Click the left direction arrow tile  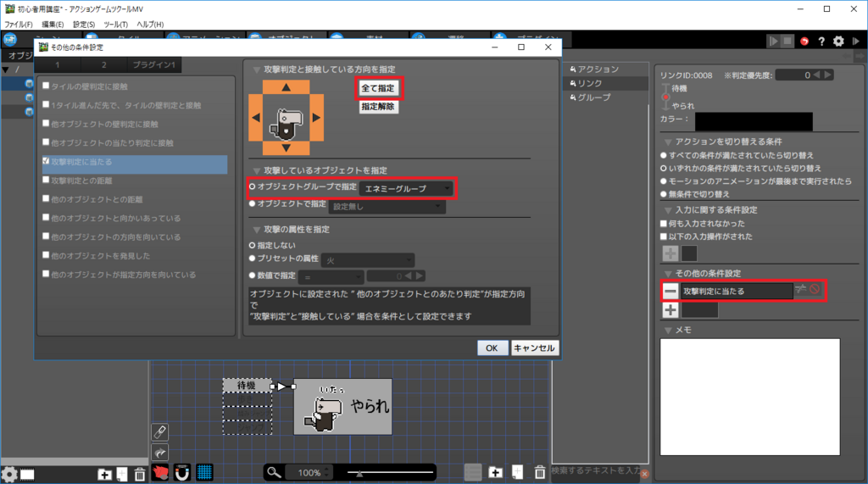click(255, 118)
